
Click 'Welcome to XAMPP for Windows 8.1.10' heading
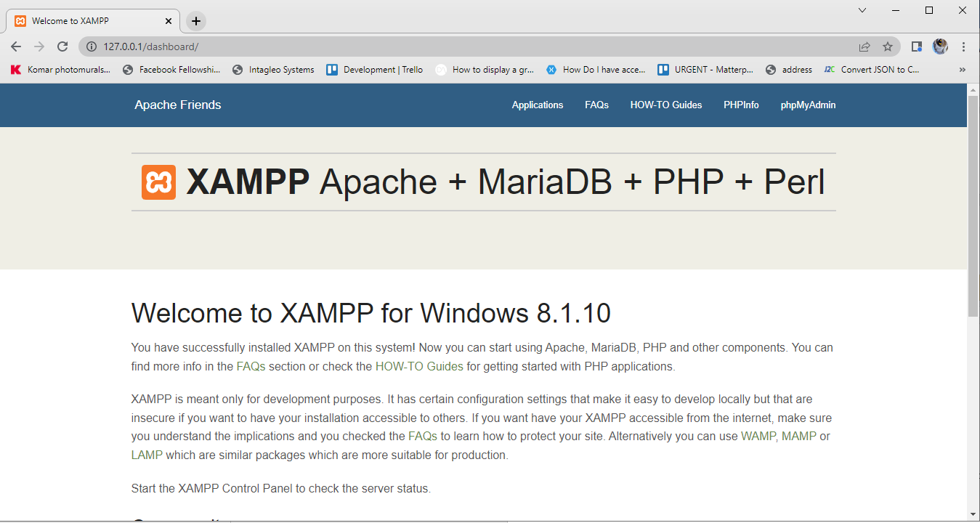(371, 313)
